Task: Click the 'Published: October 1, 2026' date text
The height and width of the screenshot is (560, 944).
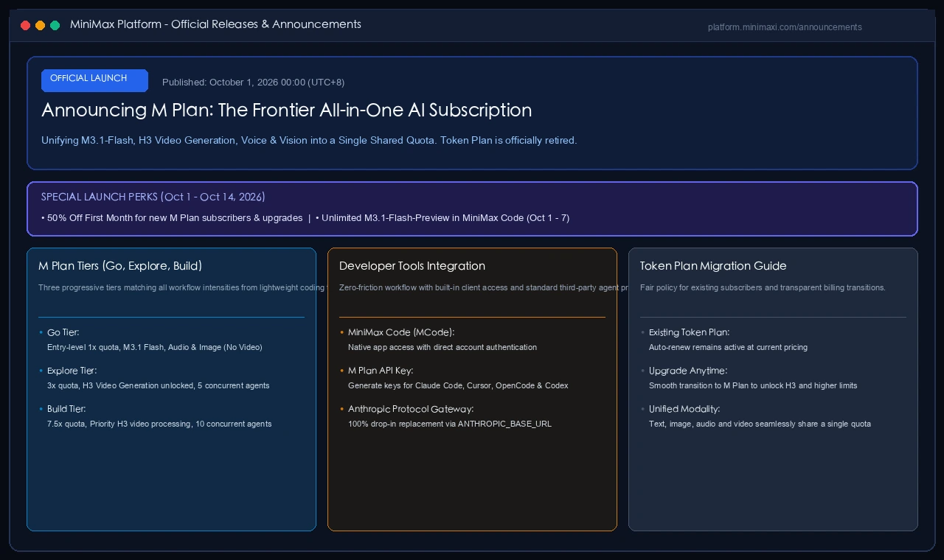Action: (x=253, y=82)
